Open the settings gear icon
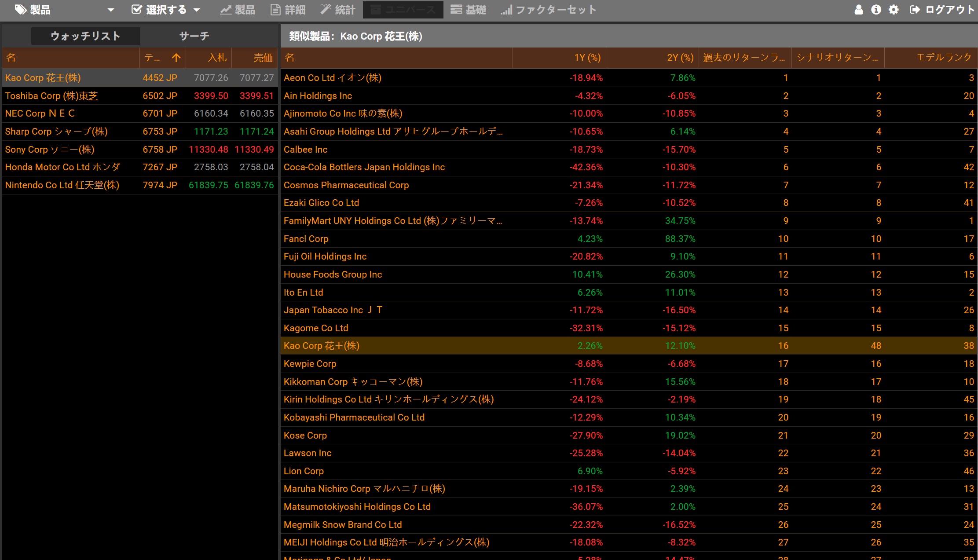The width and height of the screenshot is (978, 560). (894, 10)
